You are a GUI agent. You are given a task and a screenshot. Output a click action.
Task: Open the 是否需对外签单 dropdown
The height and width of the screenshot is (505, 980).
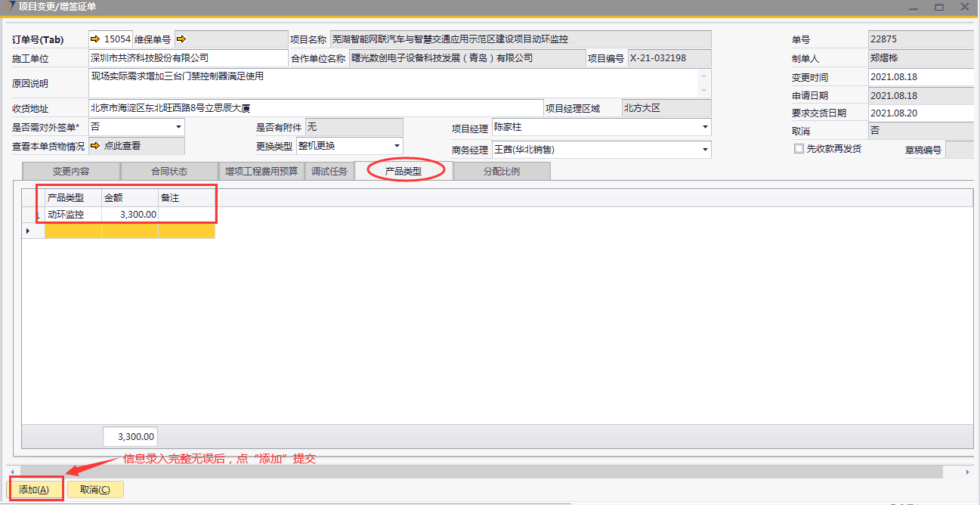tap(178, 127)
